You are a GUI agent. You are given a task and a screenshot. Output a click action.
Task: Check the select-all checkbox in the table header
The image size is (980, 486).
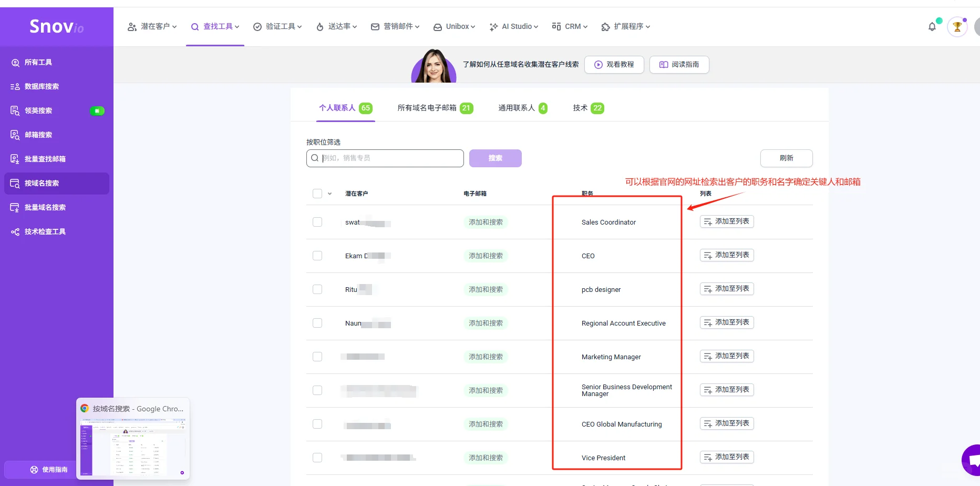click(x=317, y=193)
